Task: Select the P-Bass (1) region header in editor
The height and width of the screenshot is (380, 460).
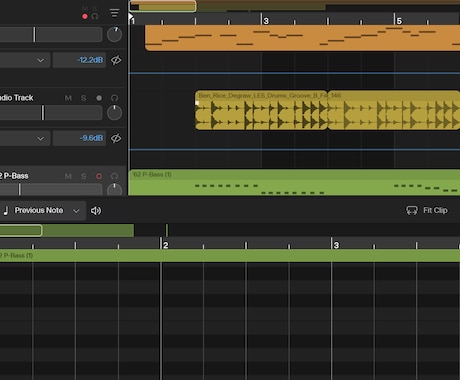Action: click(x=230, y=256)
